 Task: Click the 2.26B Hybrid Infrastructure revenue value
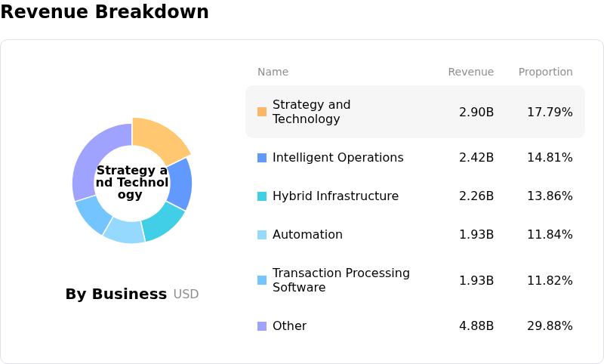(476, 196)
